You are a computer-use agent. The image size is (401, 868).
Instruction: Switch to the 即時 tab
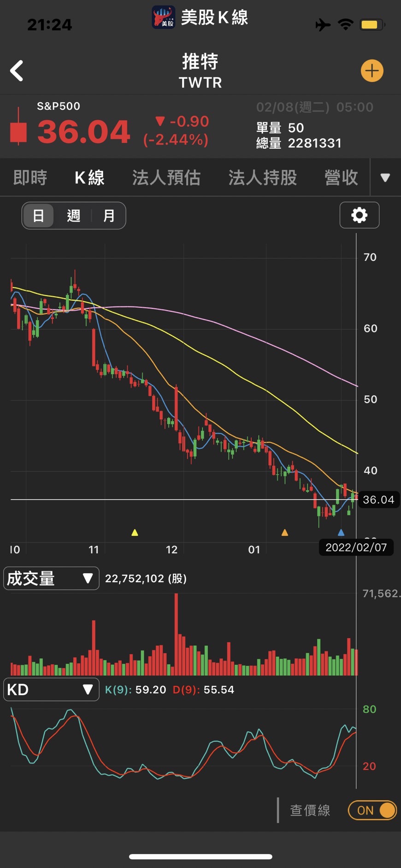[x=30, y=177]
